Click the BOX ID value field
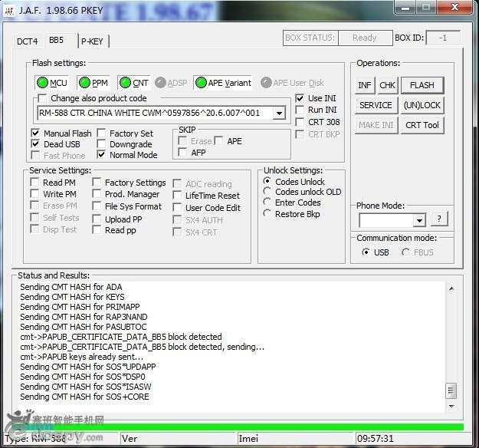This screenshot has width=479, height=448. pos(443,38)
